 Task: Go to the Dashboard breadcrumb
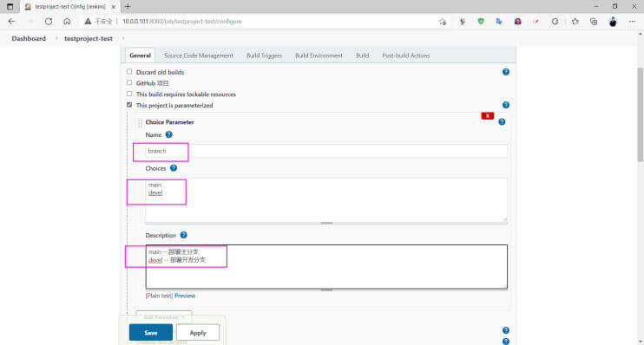pyautogui.click(x=29, y=38)
